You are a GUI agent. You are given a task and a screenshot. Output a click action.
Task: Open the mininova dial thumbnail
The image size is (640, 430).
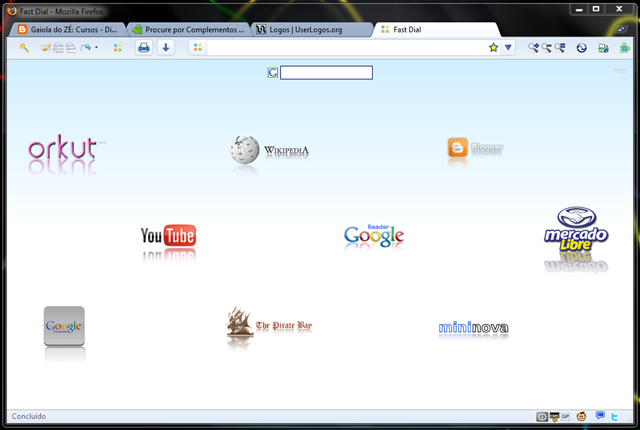click(x=473, y=330)
